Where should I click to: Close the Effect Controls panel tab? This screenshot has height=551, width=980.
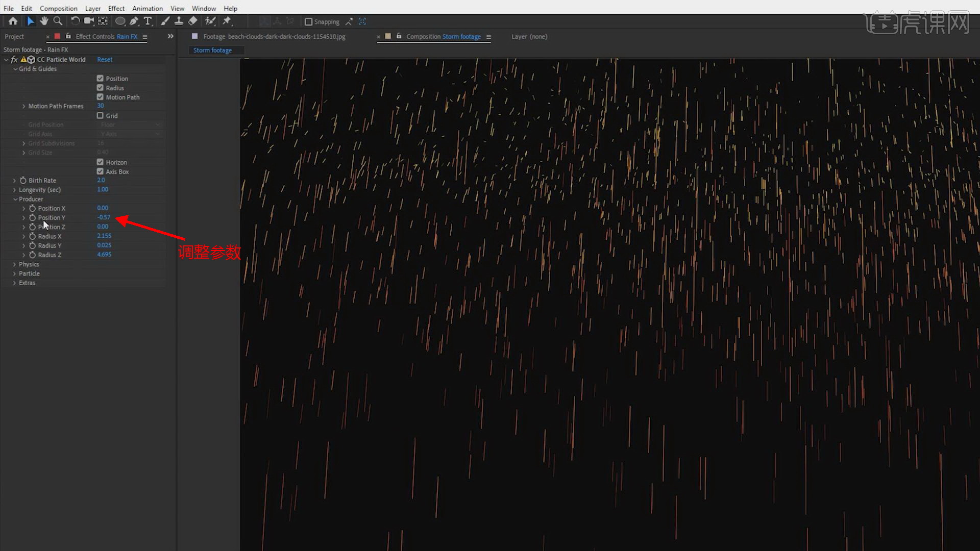(x=48, y=37)
